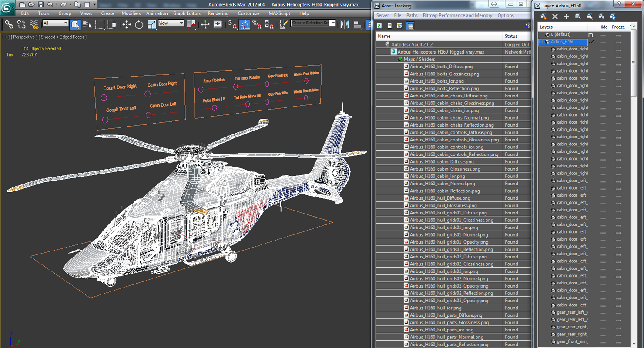Click the Status column header
Image resolution: width=644 pixels, height=348 pixels.
(x=517, y=36)
